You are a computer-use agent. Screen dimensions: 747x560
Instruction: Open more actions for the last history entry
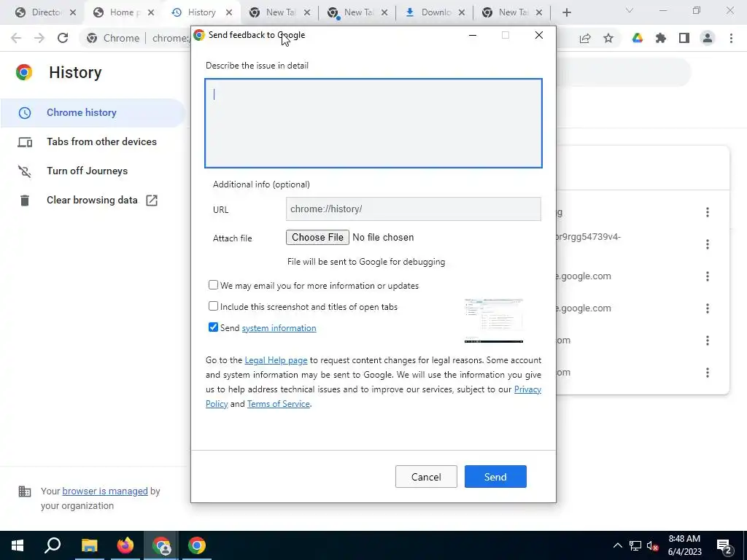(708, 373)
